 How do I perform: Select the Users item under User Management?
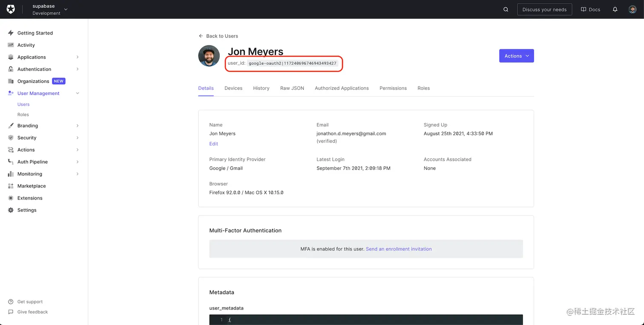coord(23,104)
